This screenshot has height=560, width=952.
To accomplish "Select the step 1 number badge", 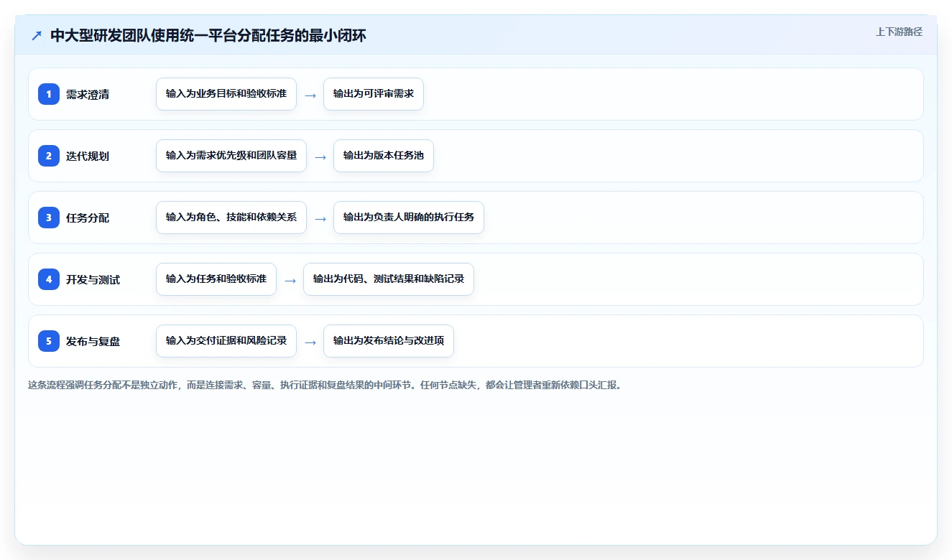I will (x=49, y=94).
